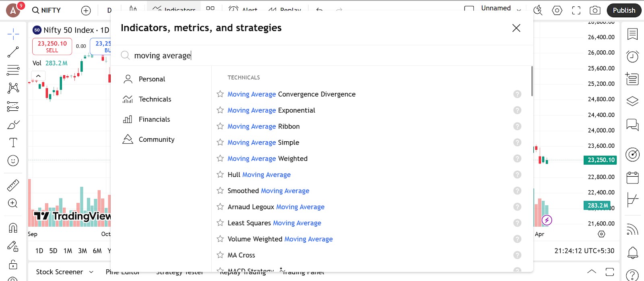Favorite Moving Average Convergence Divergence star

[220, 94]
